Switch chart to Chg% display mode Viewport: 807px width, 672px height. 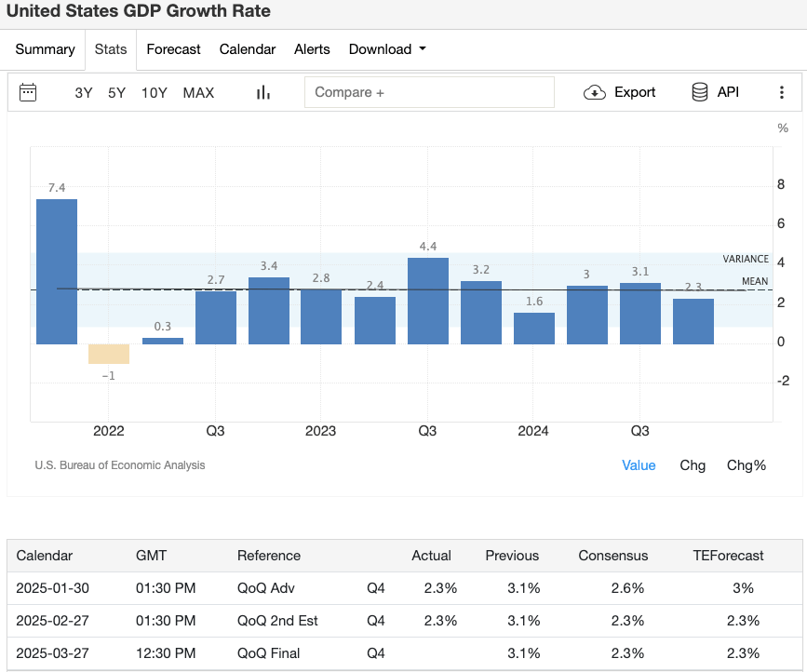[x=746, y=465]
